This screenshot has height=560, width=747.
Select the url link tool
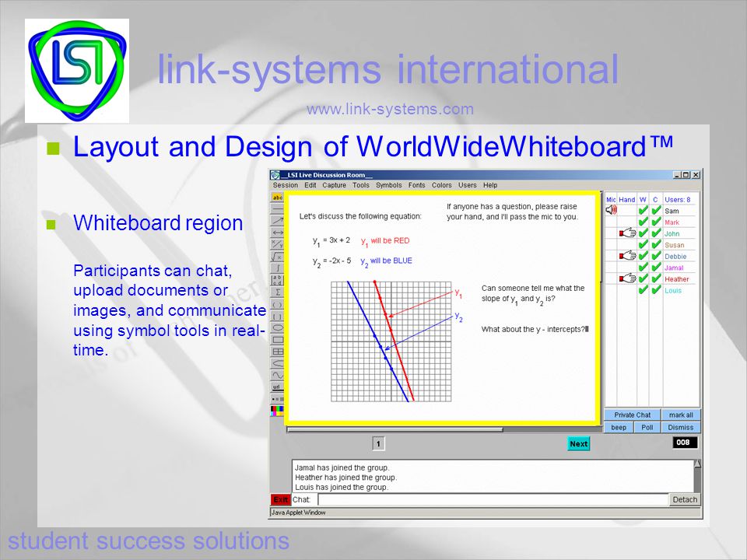(277, 387)
